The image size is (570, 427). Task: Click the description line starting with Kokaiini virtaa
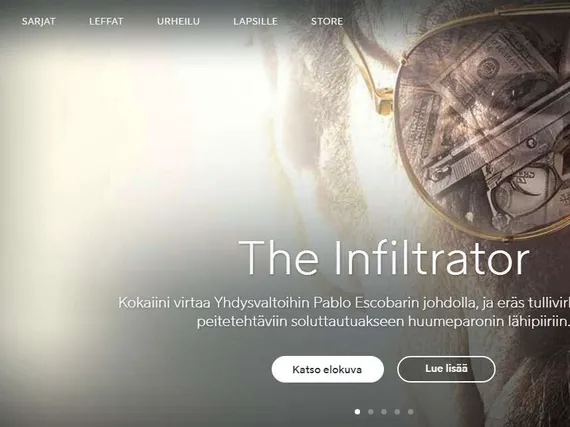(344, 303)
